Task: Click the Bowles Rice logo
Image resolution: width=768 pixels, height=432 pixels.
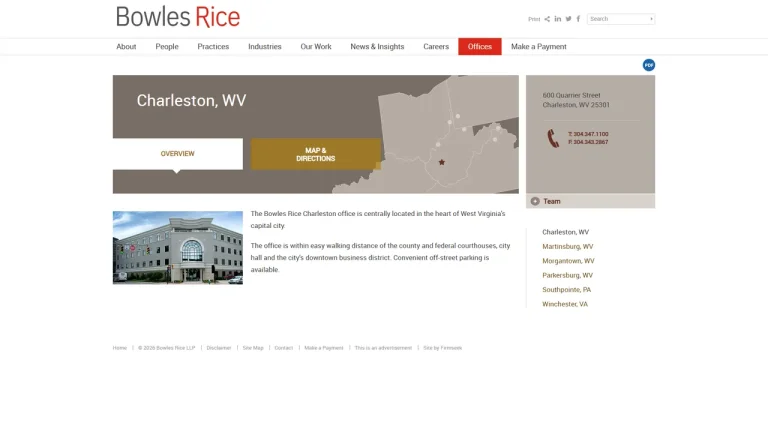Action: click(178, 17)
